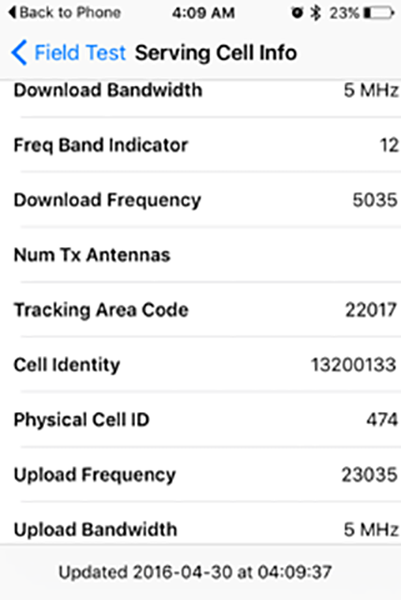401x600 pixels.
Task: Select the Cell Identity row
Action: [200, 364]
